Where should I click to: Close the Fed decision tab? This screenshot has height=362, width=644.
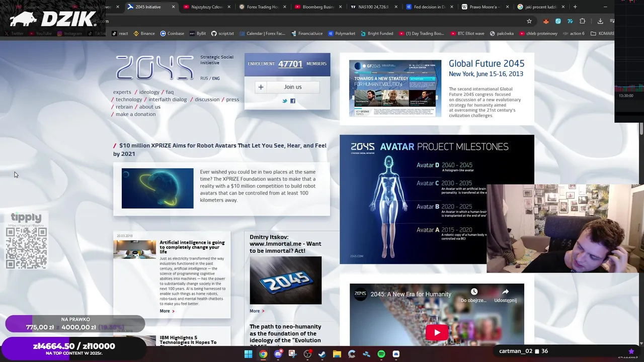click(451, 7)
